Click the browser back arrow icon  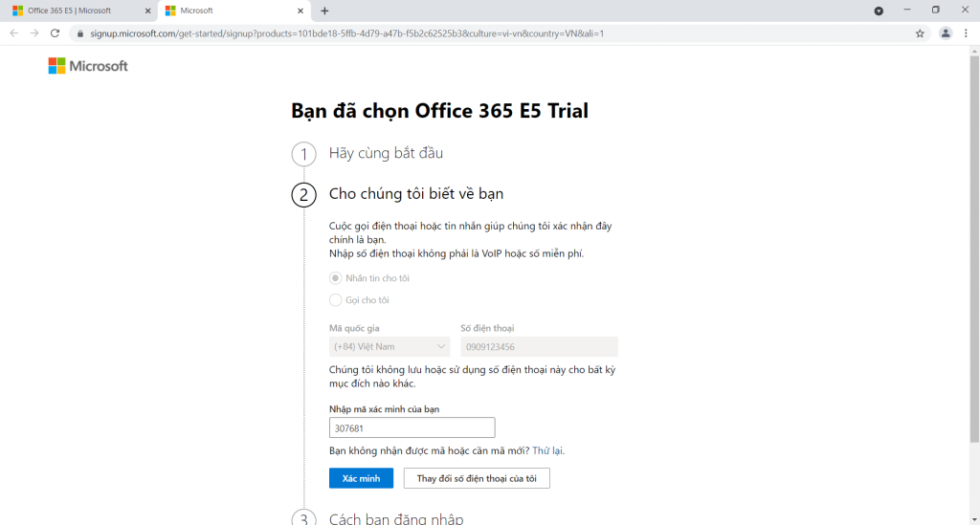coord(13,33)
